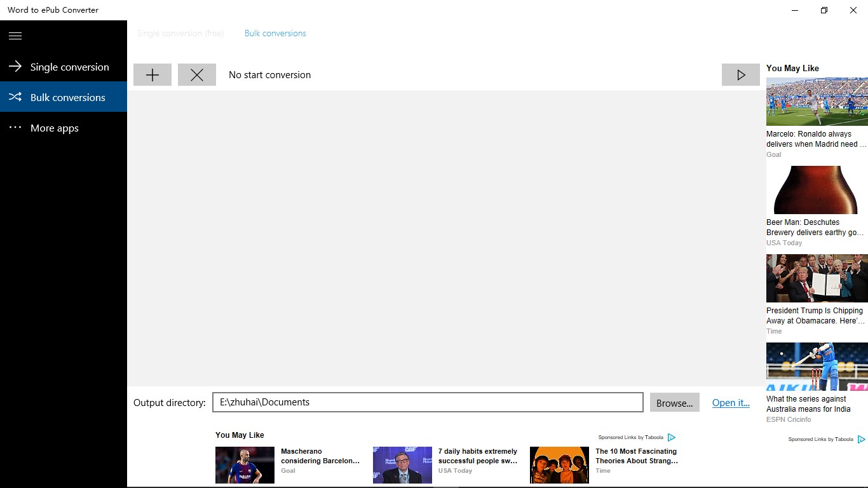
Task: Click the bottom Sponsored Links by Taboola text
Action: click(631, 437)
